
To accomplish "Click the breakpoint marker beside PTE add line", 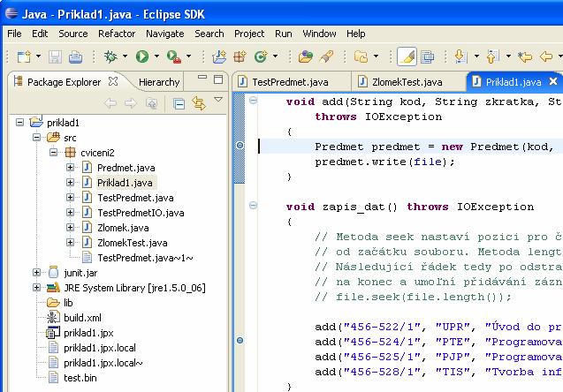I will 240,340.
